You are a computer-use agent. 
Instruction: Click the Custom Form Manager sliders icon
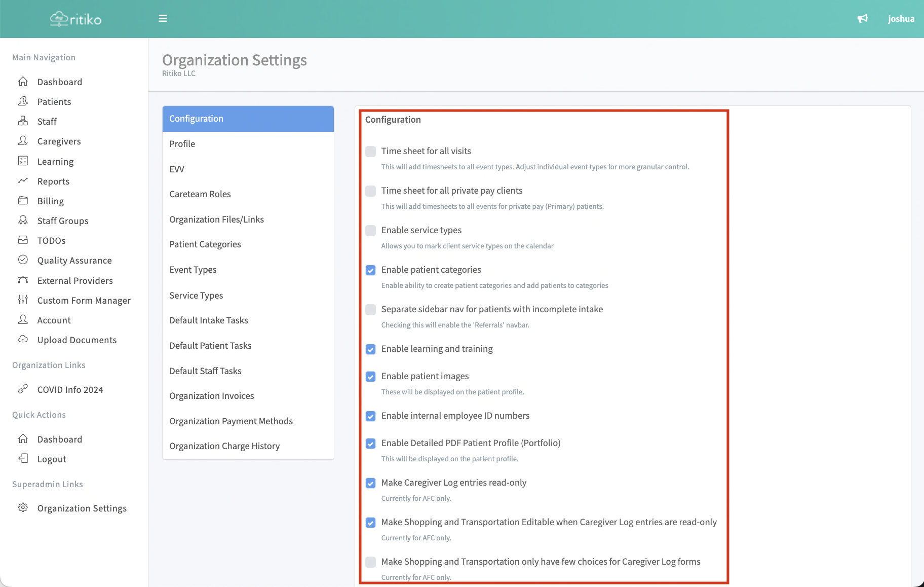(x=23, y=300)
